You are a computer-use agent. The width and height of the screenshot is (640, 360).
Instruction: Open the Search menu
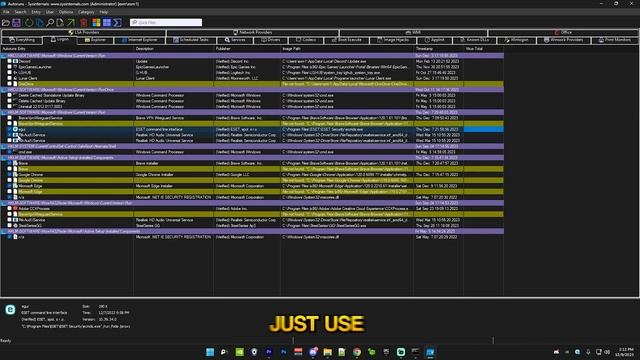(20, 12)
